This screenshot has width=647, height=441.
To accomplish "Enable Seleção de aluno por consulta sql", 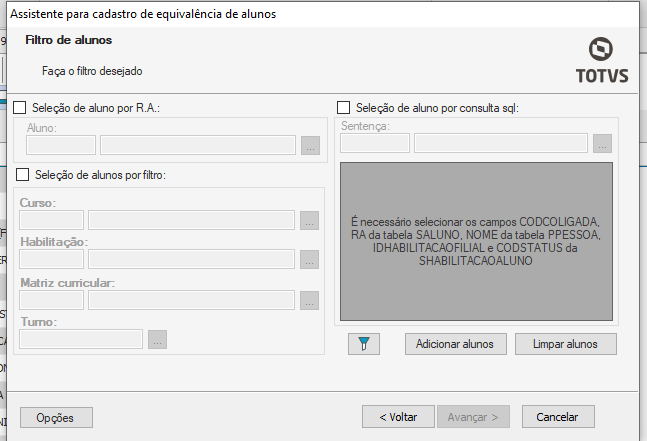I will coord(344,108).
